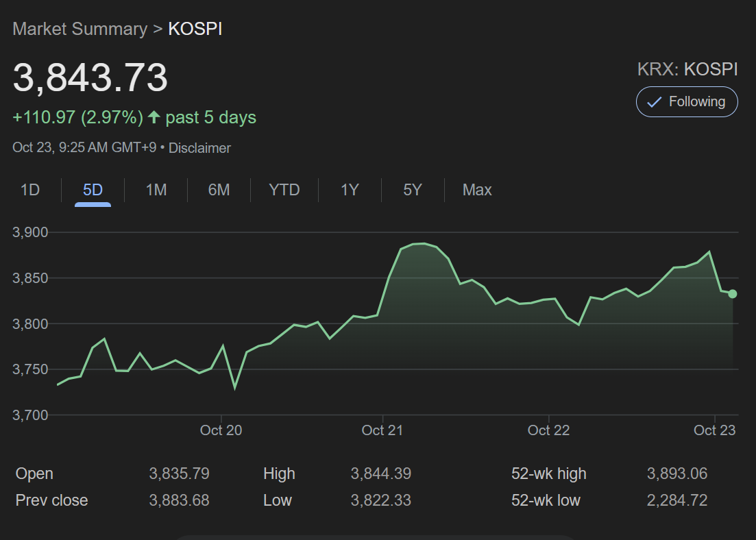
Task: Switch to the 1M time range
Action: coord(156,190)
